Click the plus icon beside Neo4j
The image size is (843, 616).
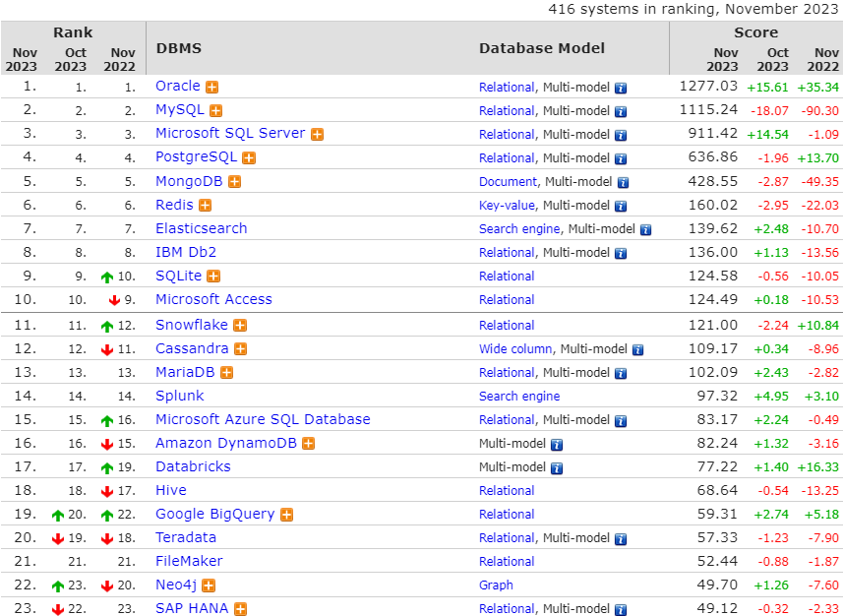tap(209, 585)
